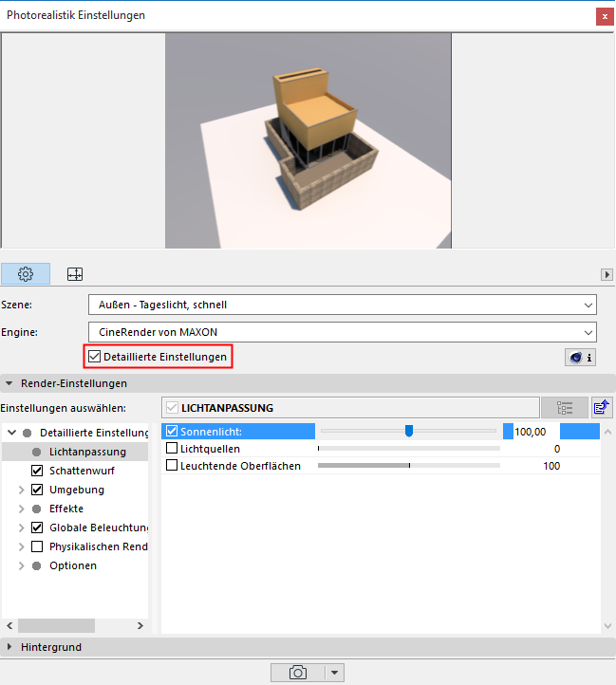
Task: Click the Sonnenlicht slider handle
Action: (x=409, y=431)
